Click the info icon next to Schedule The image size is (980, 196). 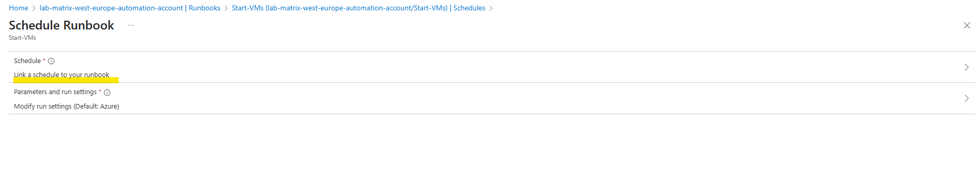[x=51, y=61]
